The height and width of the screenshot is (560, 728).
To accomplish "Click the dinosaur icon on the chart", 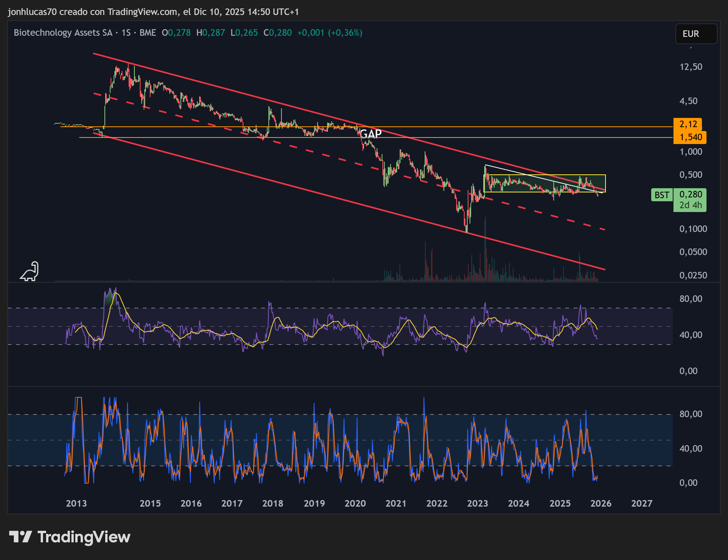I will [x=30, y=271].
